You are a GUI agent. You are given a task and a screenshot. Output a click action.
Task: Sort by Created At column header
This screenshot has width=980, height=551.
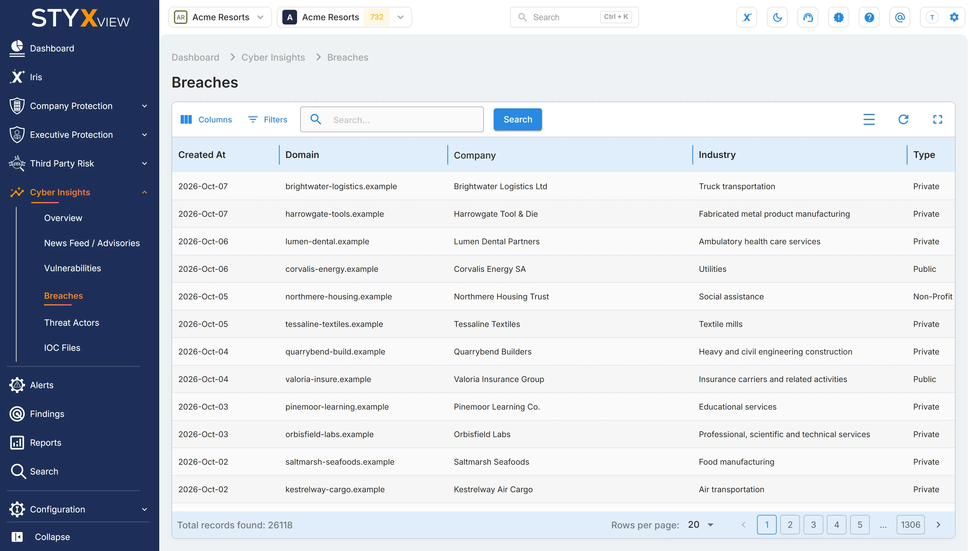pos(202,155)
